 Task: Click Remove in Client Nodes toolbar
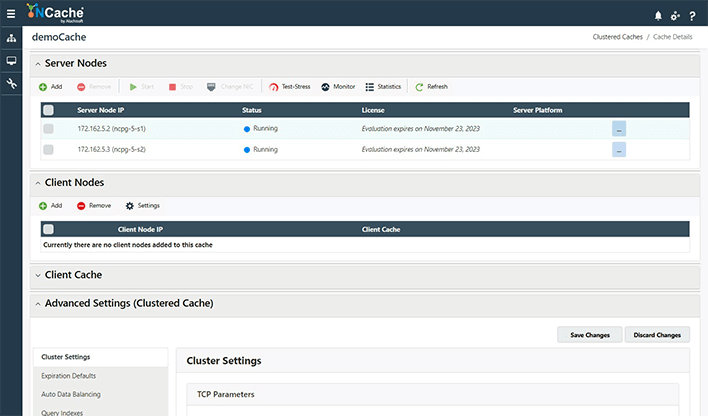(94, 206)
